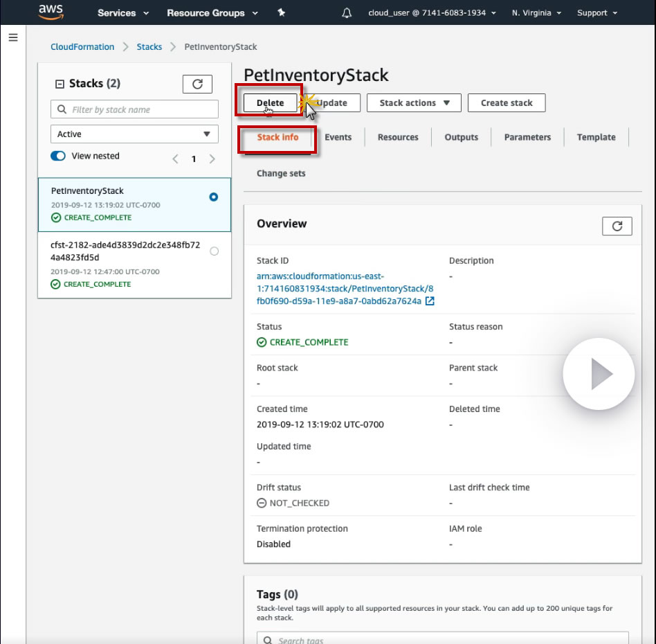
Task: Click the Tags (0) heading
Action: tap(277, 594)
